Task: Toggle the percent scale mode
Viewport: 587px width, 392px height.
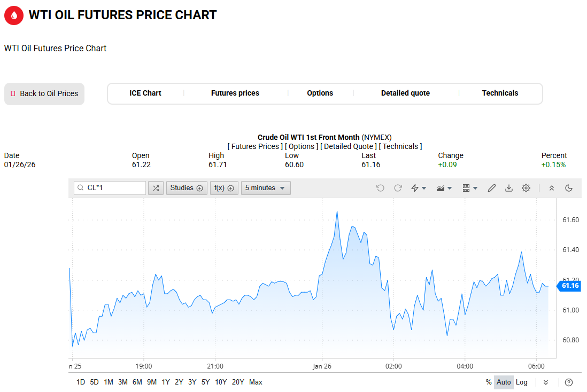Action: [x=489, y=382]
